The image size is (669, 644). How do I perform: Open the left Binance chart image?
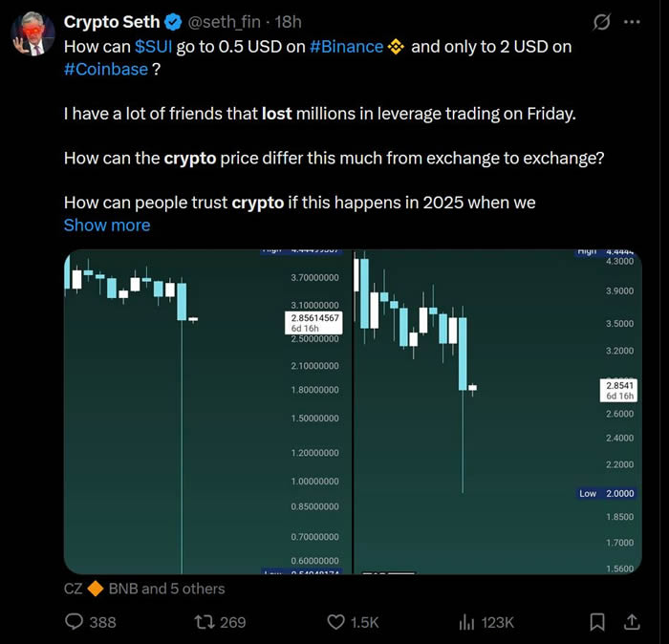[x=206, y=411]
